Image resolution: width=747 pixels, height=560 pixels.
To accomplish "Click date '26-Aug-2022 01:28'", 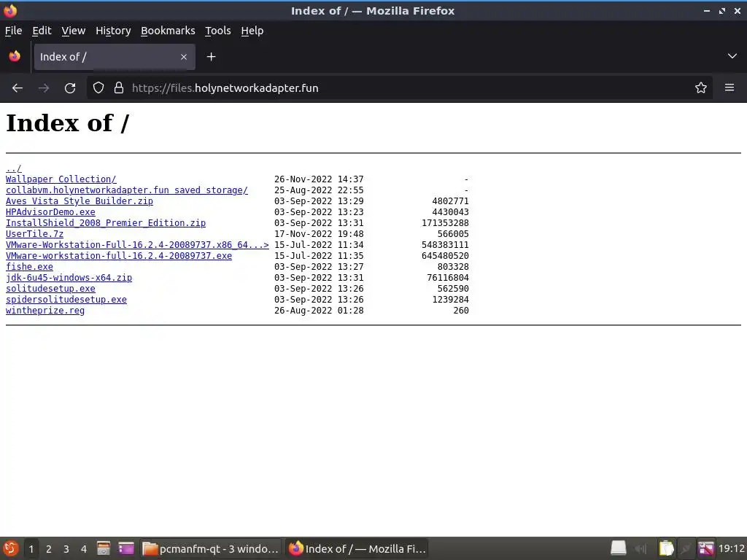I will (319, 311).
